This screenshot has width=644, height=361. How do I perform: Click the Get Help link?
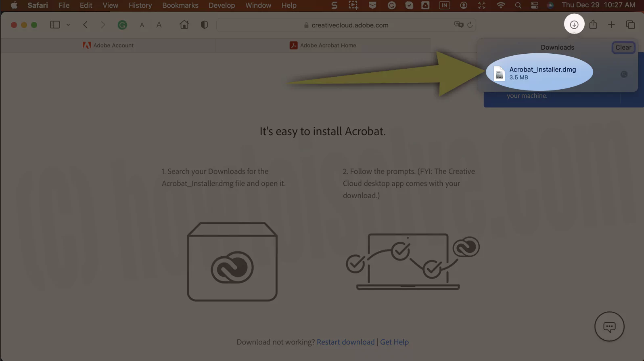[394, 342]
